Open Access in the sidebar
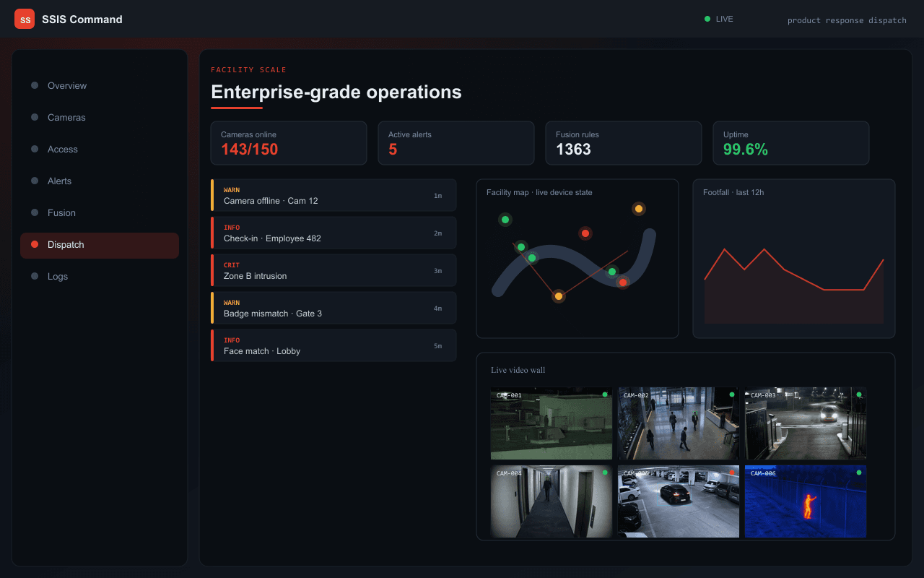 tap(100, 149)
